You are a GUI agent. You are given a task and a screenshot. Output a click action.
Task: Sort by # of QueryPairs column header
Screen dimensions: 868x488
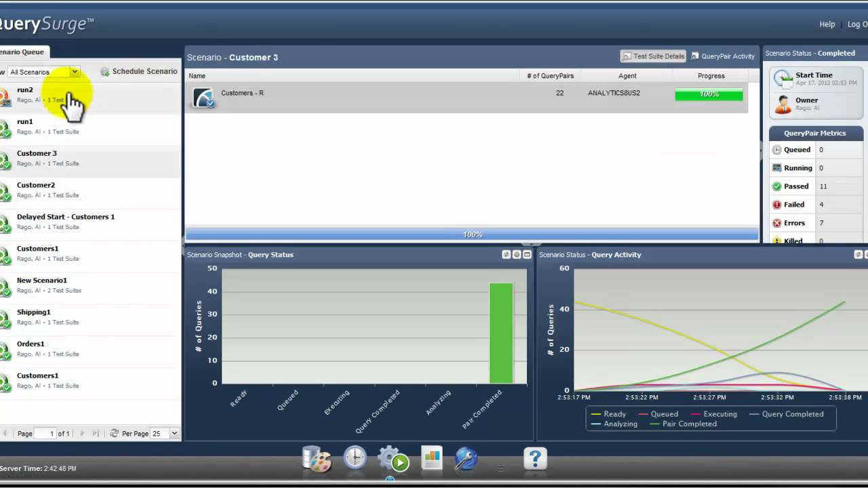550,76
